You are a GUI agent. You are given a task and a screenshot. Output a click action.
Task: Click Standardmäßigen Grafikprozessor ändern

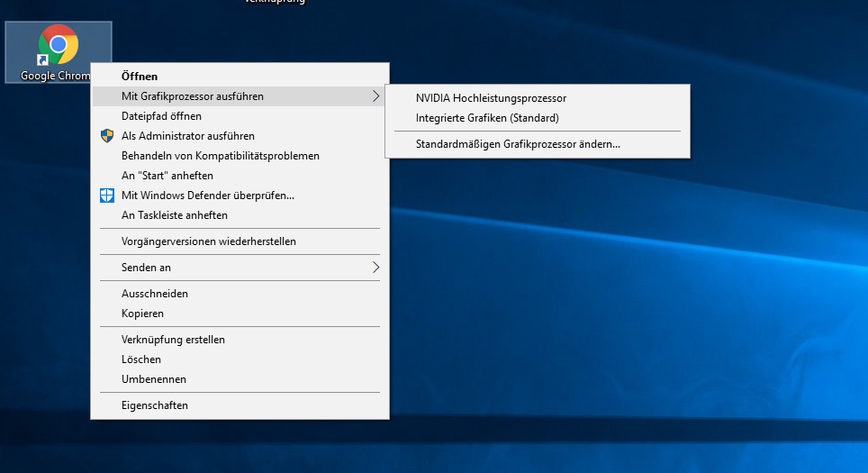[x=538, y=144]
